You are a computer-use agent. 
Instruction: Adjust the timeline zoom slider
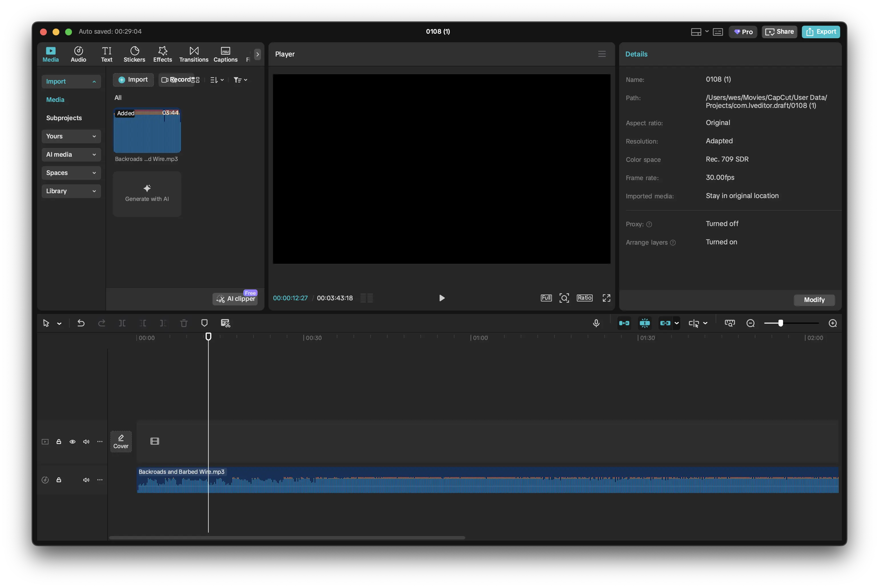tap(781, 323)
